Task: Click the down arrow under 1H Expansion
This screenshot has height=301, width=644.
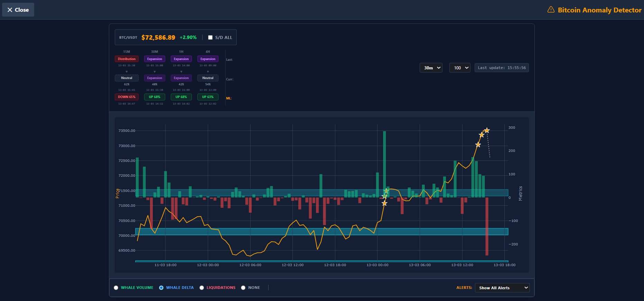Action: click(181, 72)
